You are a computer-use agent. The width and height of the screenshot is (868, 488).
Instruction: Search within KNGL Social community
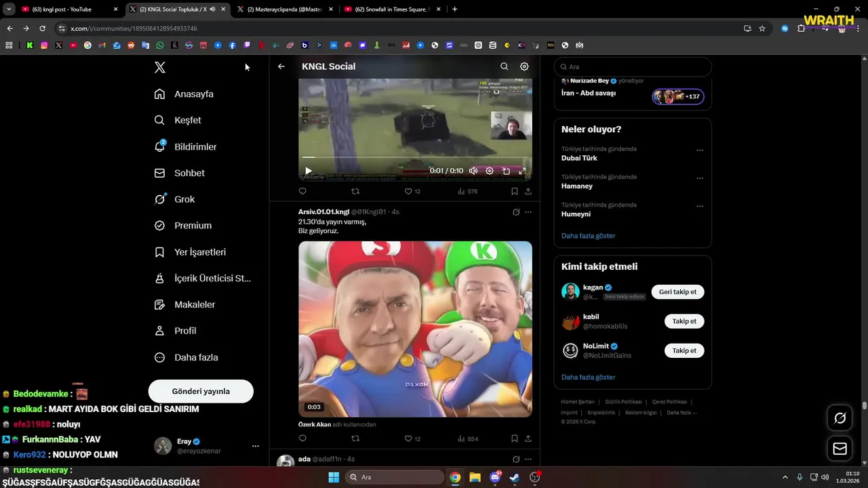click(504, 66)
